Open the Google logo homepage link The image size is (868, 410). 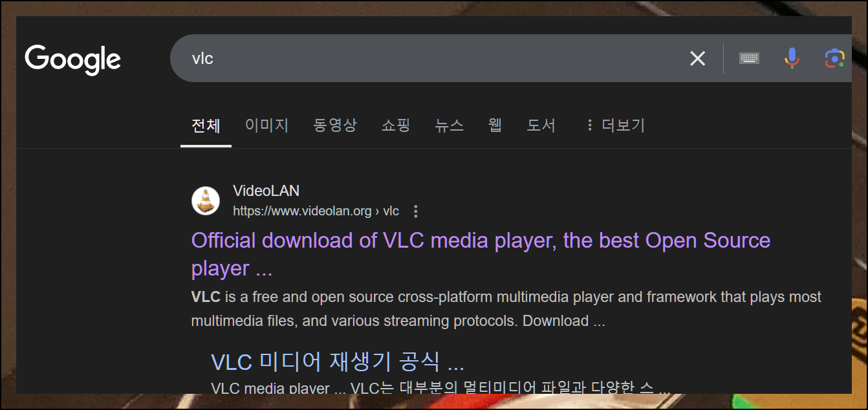click(x=72, y=59)
